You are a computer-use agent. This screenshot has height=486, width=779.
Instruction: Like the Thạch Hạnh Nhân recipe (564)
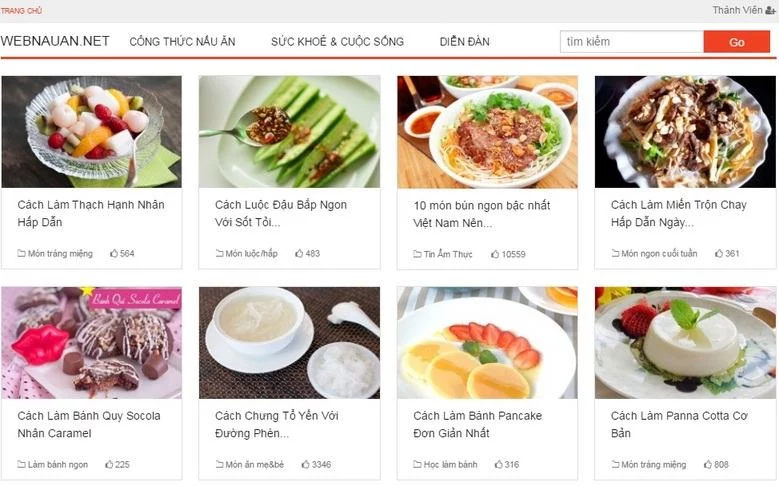coord(114,253)
